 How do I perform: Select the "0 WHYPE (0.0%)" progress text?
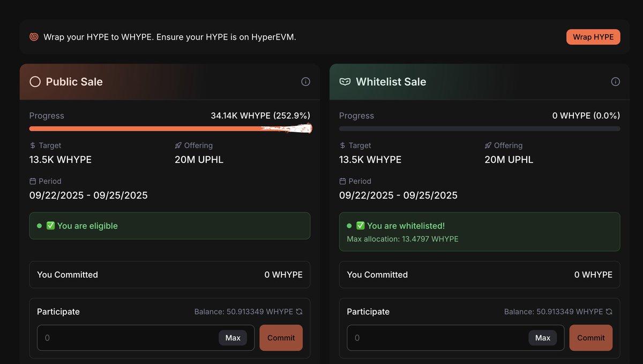[586, 116]
